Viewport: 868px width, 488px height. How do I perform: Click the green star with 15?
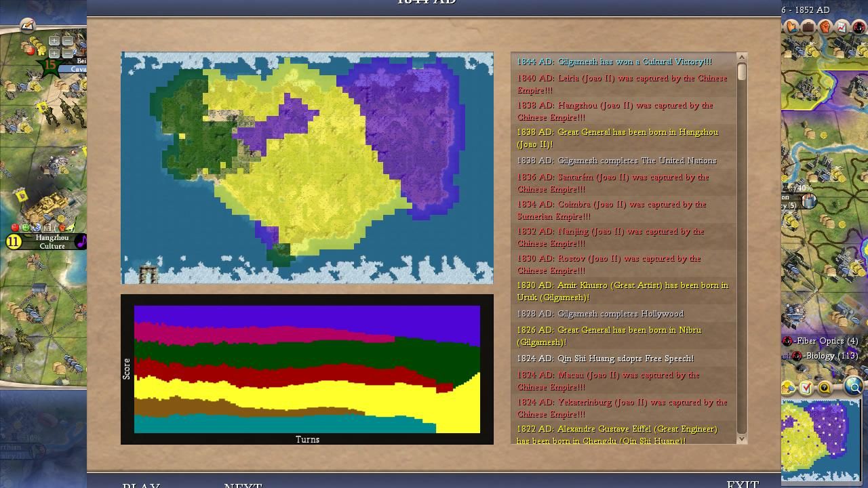[51, 66]
